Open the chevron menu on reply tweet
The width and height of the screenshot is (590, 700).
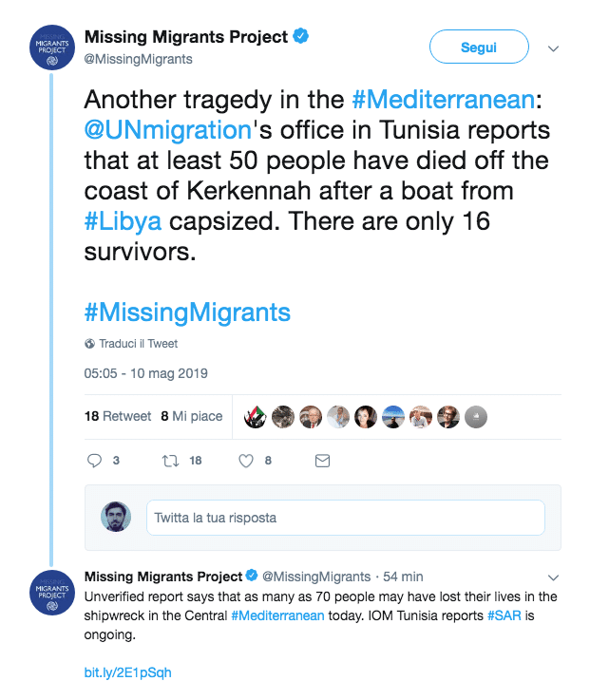554,577
